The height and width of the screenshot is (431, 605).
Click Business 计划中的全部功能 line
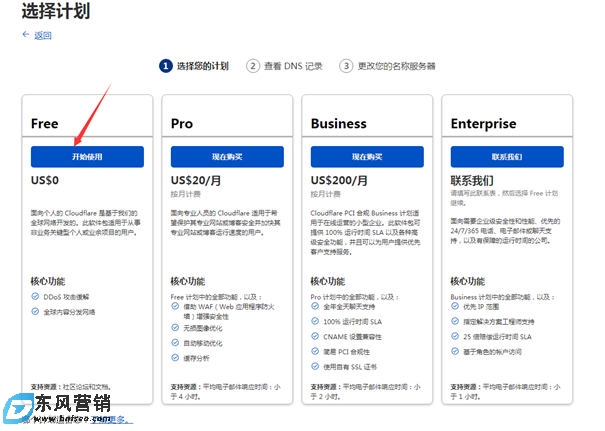(503, 297)
